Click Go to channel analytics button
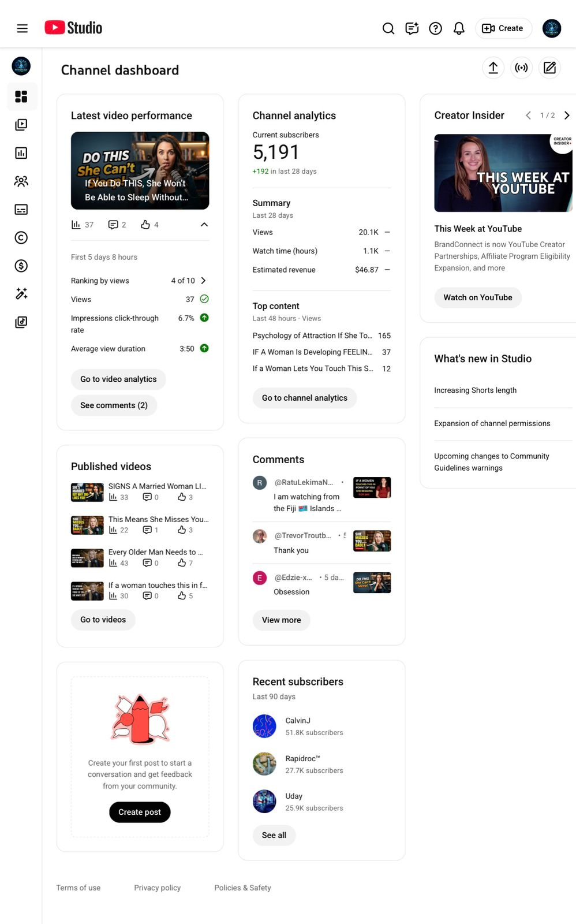576x924 pixels. [x=305, y=398]
